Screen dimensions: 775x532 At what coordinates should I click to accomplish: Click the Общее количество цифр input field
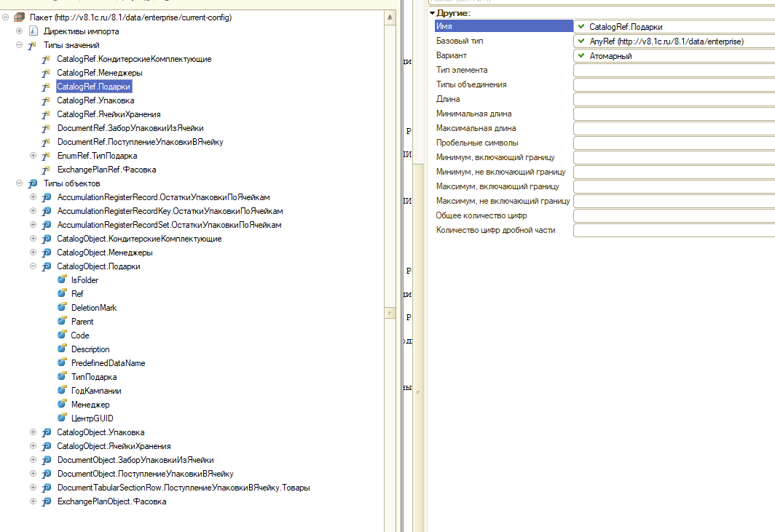(x=674, y=215)
